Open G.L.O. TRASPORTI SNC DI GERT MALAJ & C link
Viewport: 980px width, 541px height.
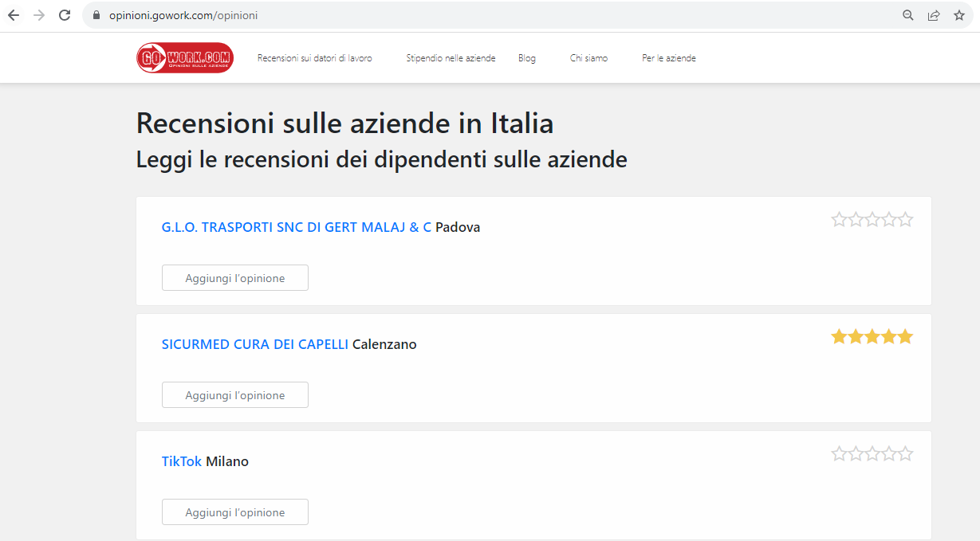[297, 227]
